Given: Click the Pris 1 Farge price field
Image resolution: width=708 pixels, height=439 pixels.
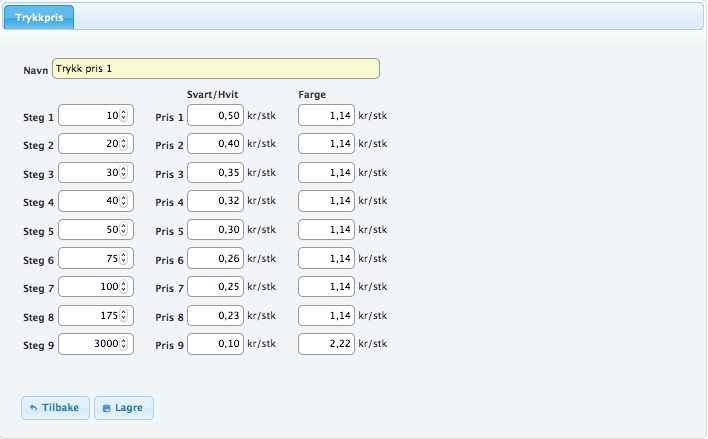Looking at the screenshot, I should pyautogui.click(x=326, y=116).
